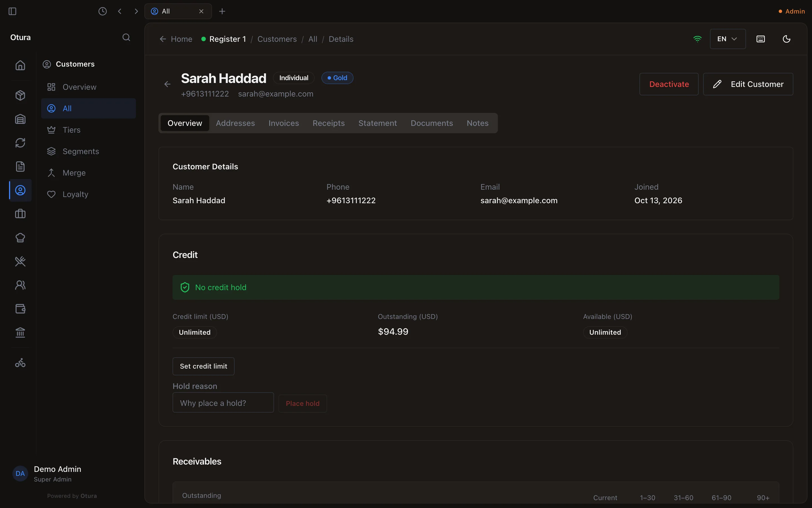Open the document icon in the rail
812x508 pixels.
pos(20,166)
